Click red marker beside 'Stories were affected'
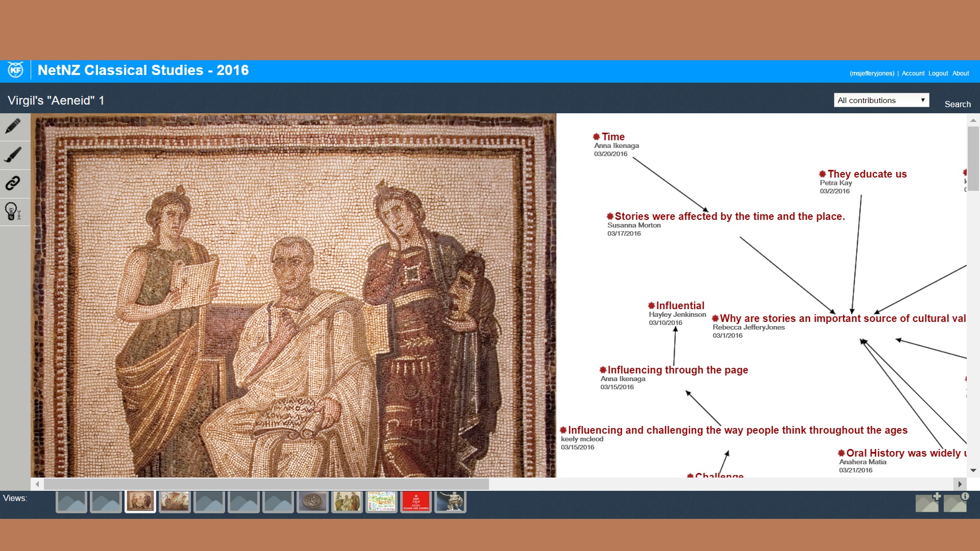The height and width of the screenshot is (551, 980). (x=610, y=216)
